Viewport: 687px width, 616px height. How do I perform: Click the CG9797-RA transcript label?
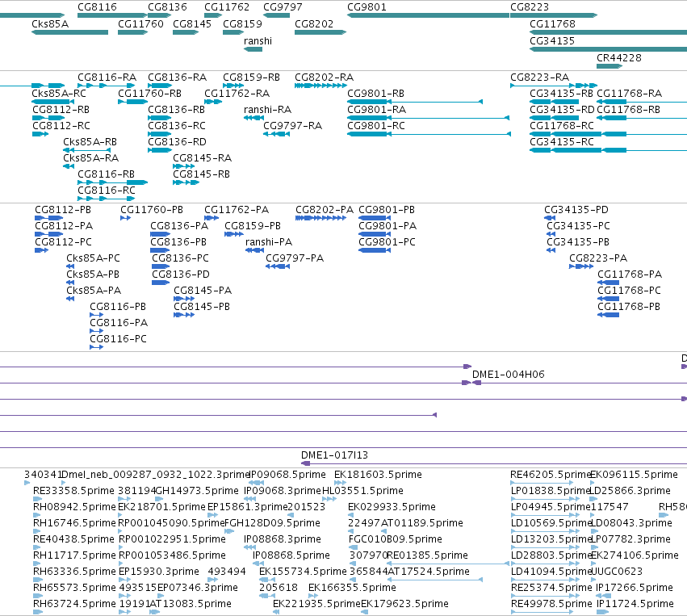pos(293,126)
